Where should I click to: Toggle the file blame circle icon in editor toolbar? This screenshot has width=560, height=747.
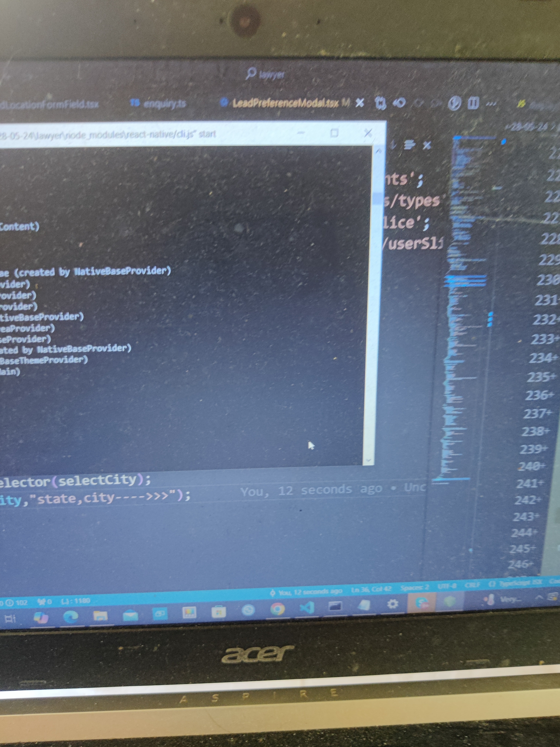[x=454, y=103]
